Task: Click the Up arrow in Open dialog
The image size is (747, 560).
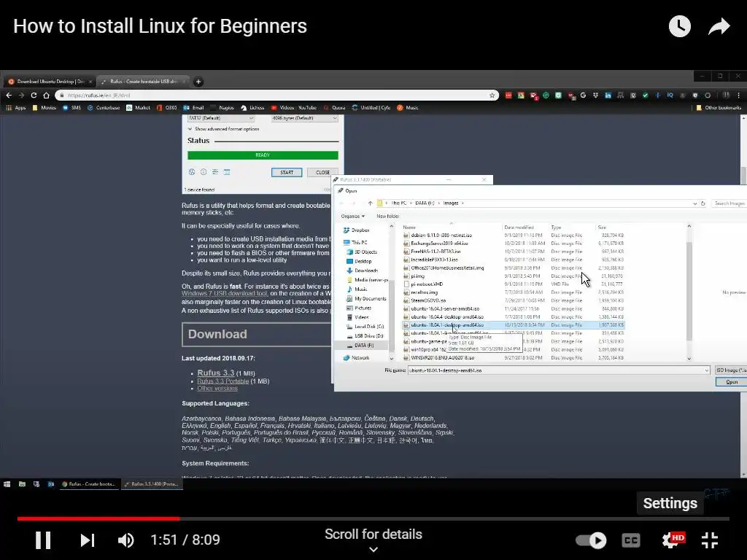Action: coord(370,203)
